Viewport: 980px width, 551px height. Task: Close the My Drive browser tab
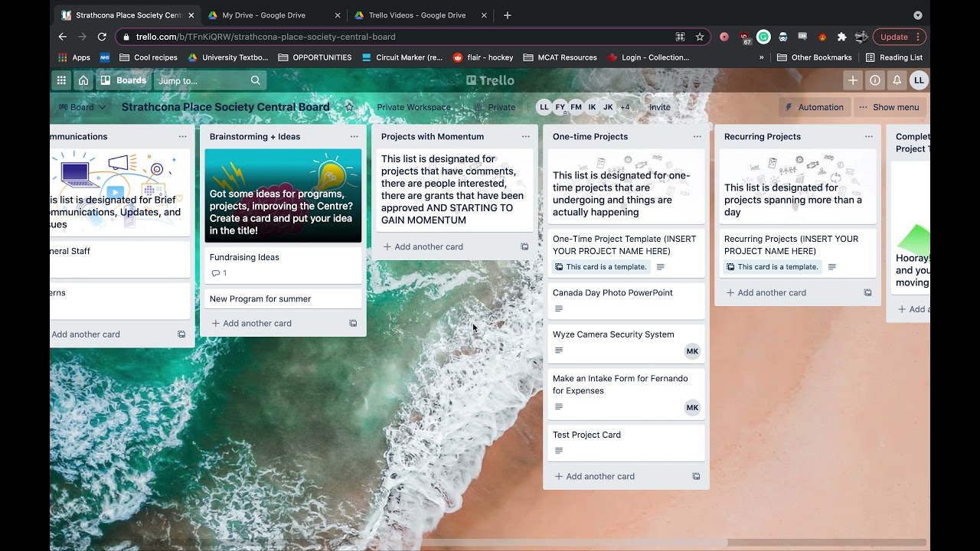[x=337, y=15]
